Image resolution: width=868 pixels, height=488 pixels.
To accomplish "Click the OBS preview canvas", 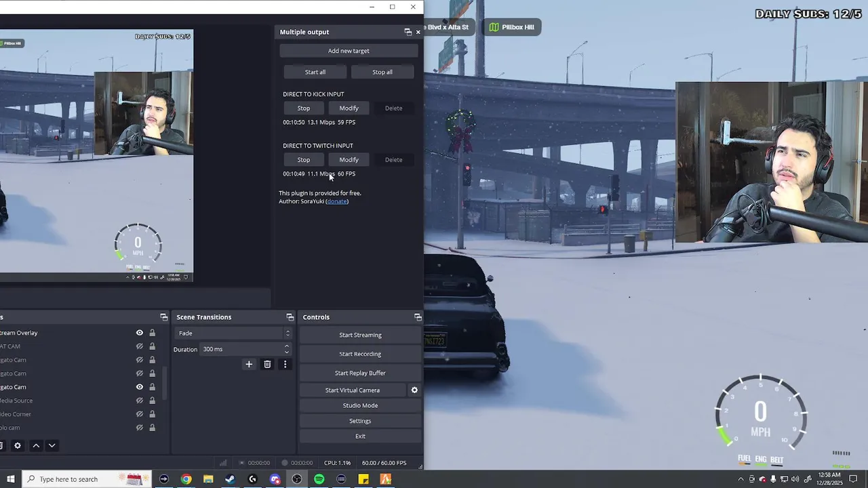I will point(96,155).
